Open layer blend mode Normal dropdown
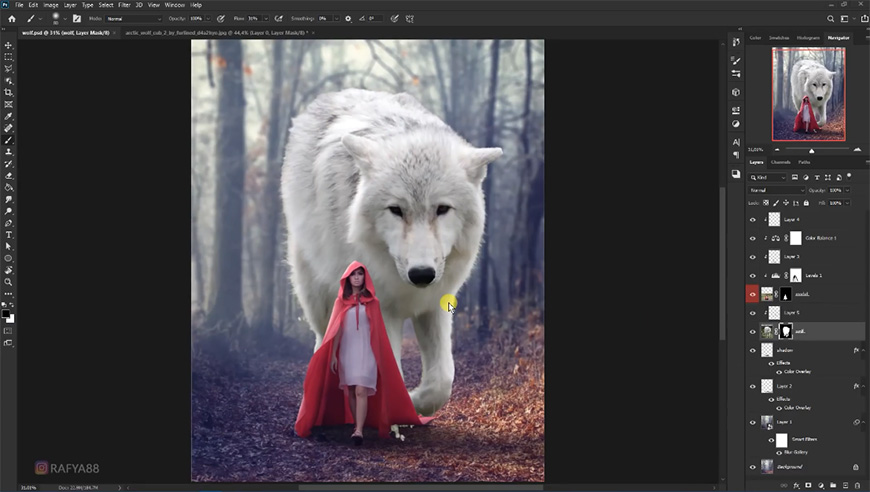This screenshot has height=492, width=870. coord(776,190)
